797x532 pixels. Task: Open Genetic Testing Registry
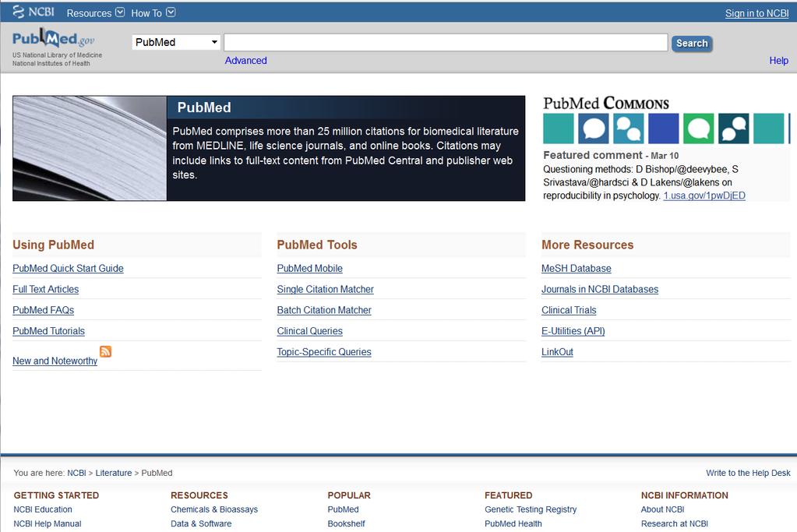coord(531,509)
